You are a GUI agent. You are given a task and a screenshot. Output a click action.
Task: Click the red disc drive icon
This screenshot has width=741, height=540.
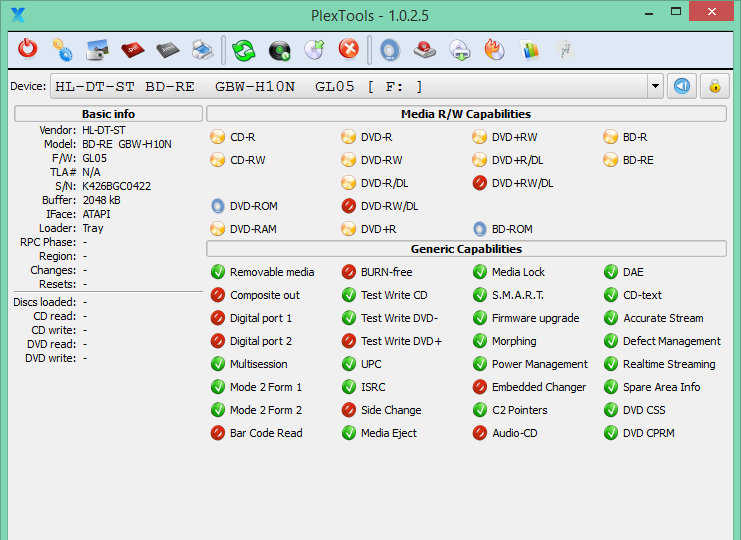click(425, 50)
